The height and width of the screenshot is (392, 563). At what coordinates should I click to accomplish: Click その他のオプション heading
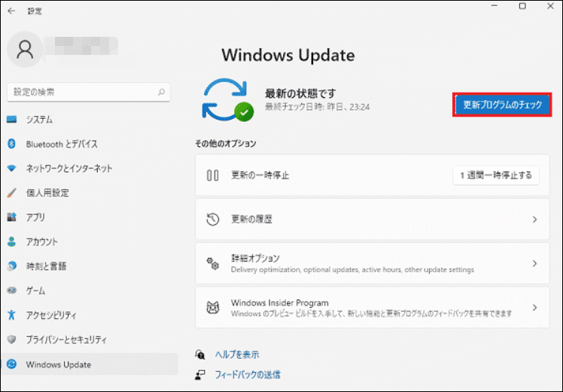coord(226,144)
